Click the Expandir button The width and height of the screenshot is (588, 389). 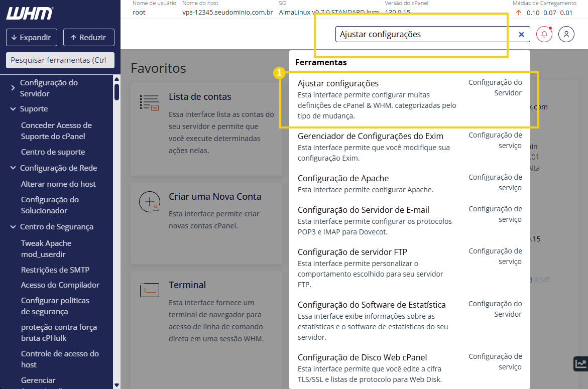pyautogui.click(x=31, y=37)
